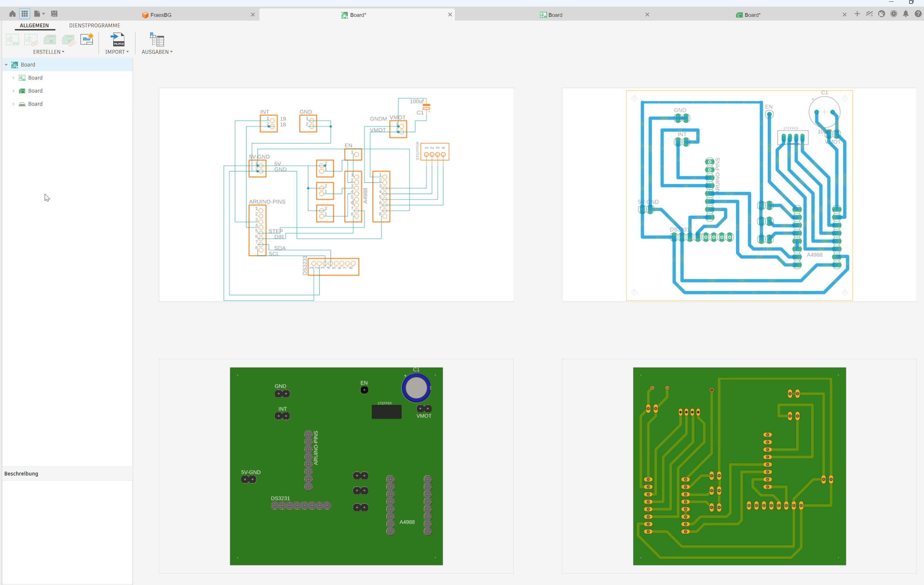Open the online status globe icon

click(x=881, y=14)
